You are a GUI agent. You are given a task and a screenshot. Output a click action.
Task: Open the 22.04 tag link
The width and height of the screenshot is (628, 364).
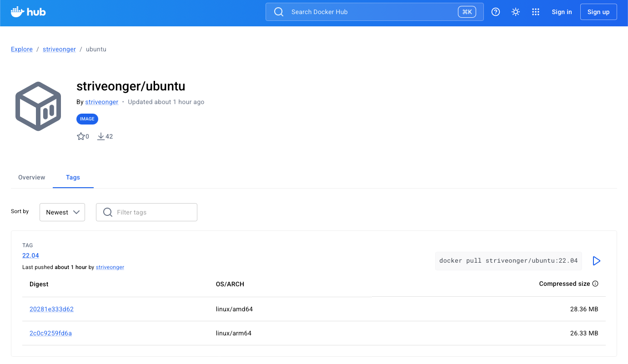(30, 255)
